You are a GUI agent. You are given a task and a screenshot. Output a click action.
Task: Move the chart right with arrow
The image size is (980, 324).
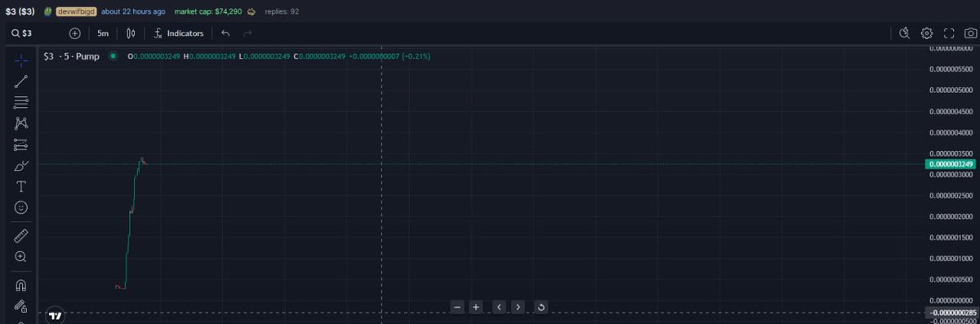(x=518, y=307)
